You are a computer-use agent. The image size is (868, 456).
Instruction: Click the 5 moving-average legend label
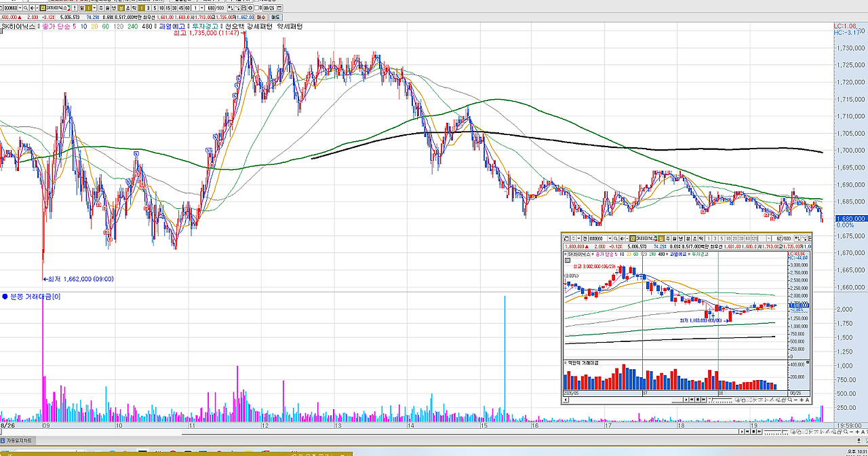click(75, 26)
